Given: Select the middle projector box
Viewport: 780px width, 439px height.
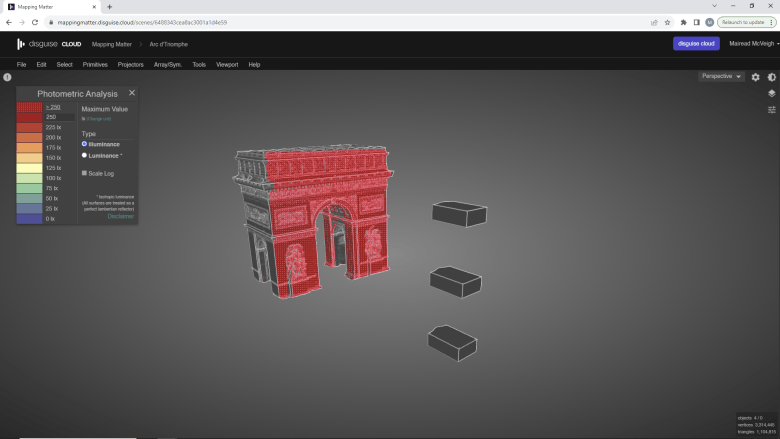Looking at the screenshot, I should click(x=455, y=281).
